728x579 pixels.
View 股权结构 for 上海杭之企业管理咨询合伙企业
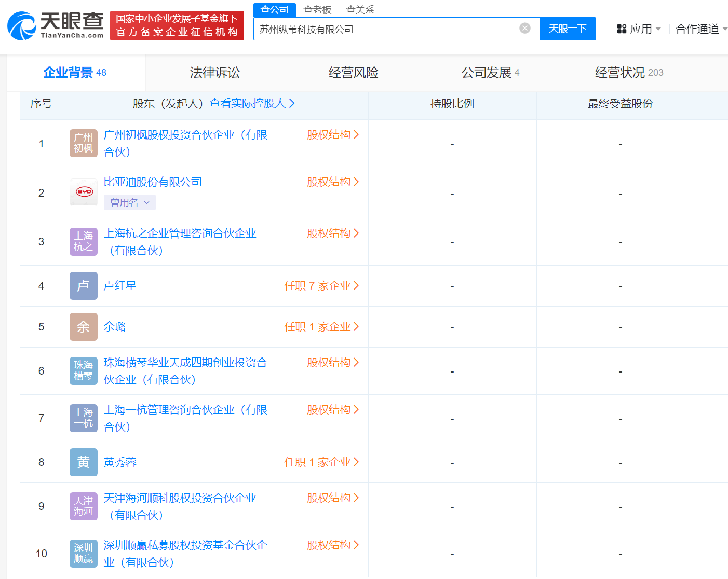pos(333,233)
